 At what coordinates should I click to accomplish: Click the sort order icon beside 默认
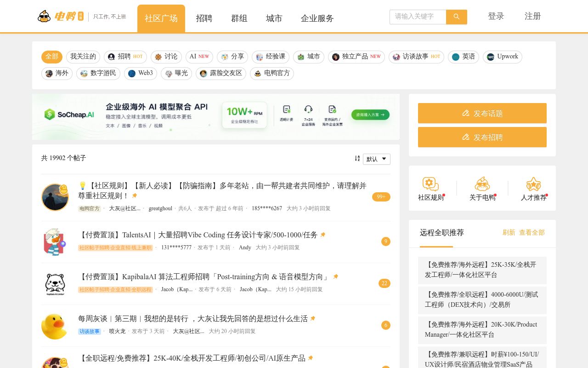(x=357, y=159)
